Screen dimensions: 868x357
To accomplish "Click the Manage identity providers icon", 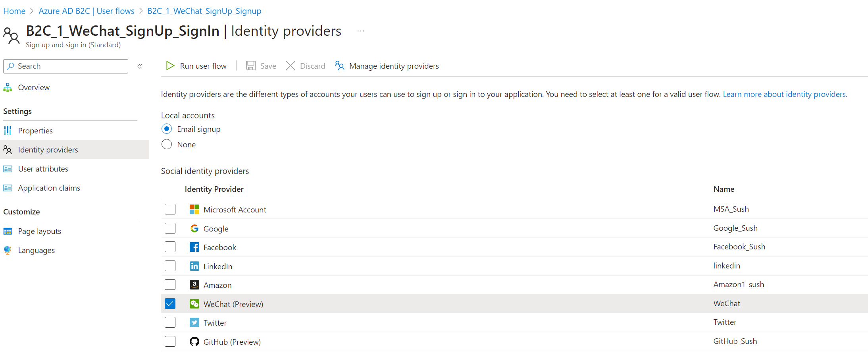I will (339, 66).
